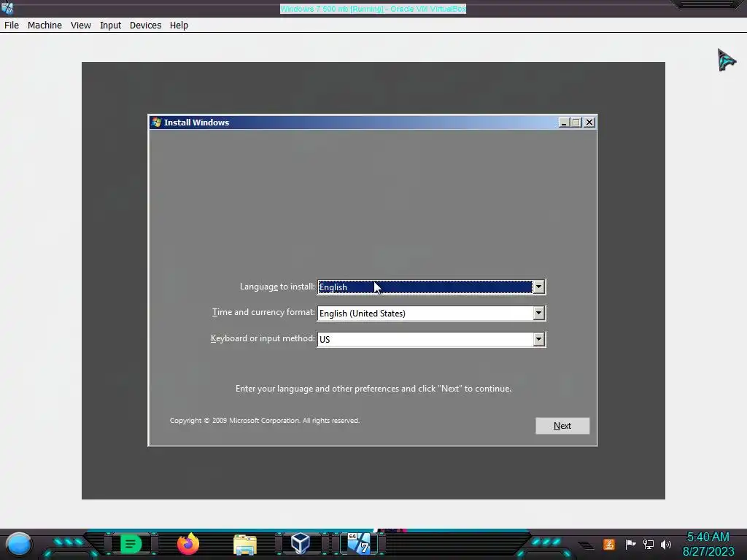This screenshot has height=560, width=747.
Task: Click the Keyboard or input method label
Action: (x=263, y=338)
